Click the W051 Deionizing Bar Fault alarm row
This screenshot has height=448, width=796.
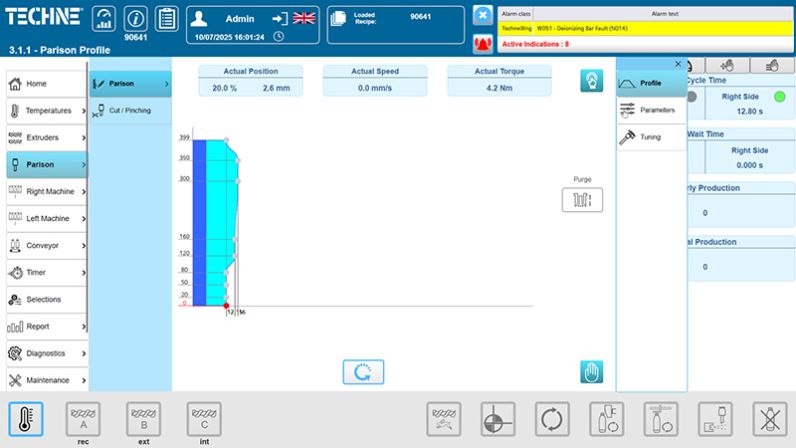[x=645, y=28]
